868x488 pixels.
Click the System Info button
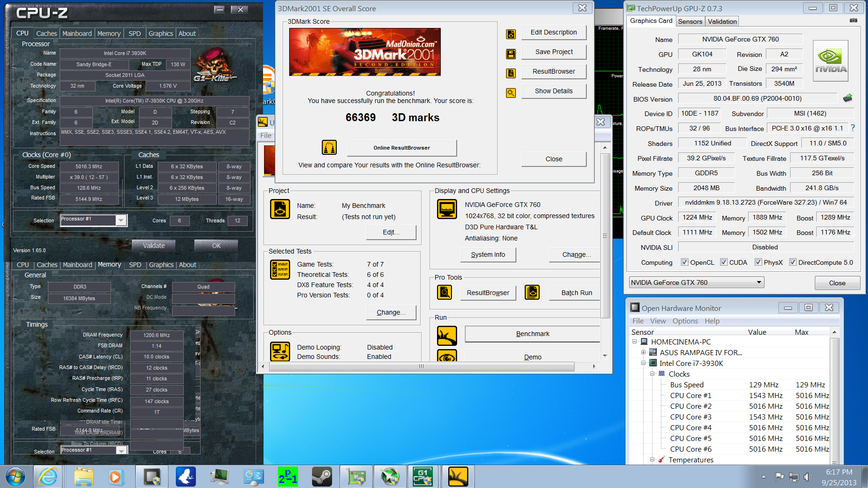488,254
